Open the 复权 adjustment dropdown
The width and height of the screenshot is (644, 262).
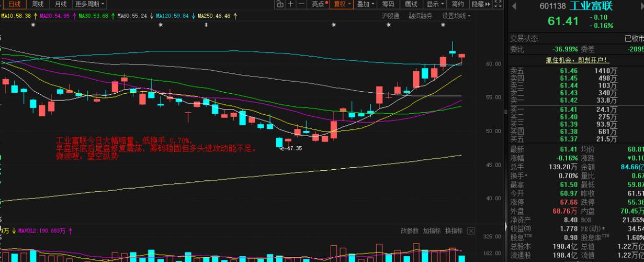pyautogui.click(x=342, y=4)
